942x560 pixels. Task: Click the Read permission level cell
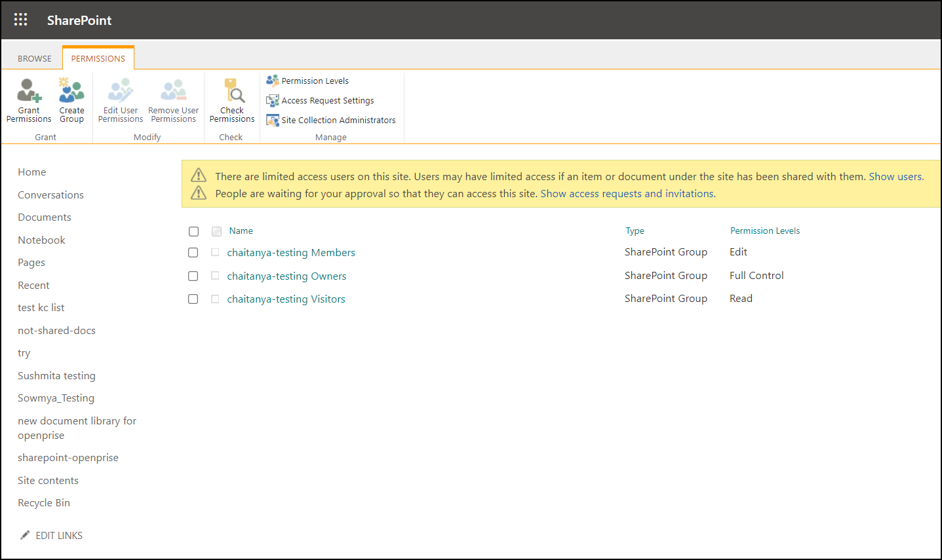[x=741, y=299]
